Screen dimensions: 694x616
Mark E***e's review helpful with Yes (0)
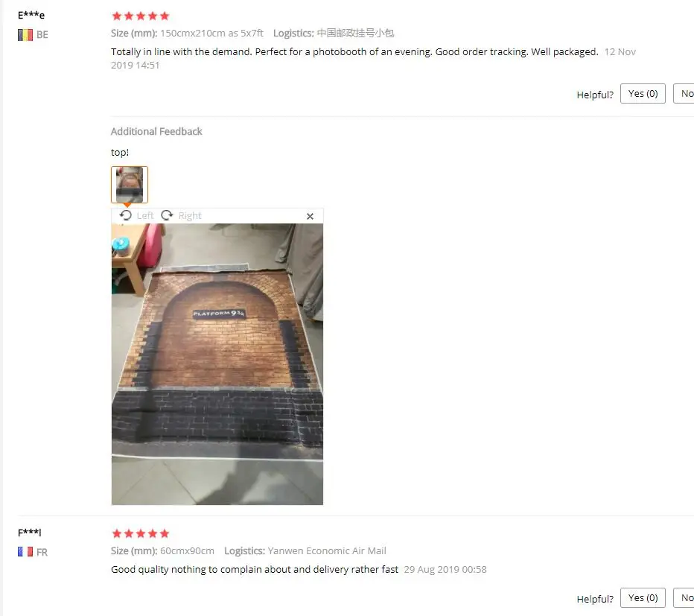click(643, 93)
